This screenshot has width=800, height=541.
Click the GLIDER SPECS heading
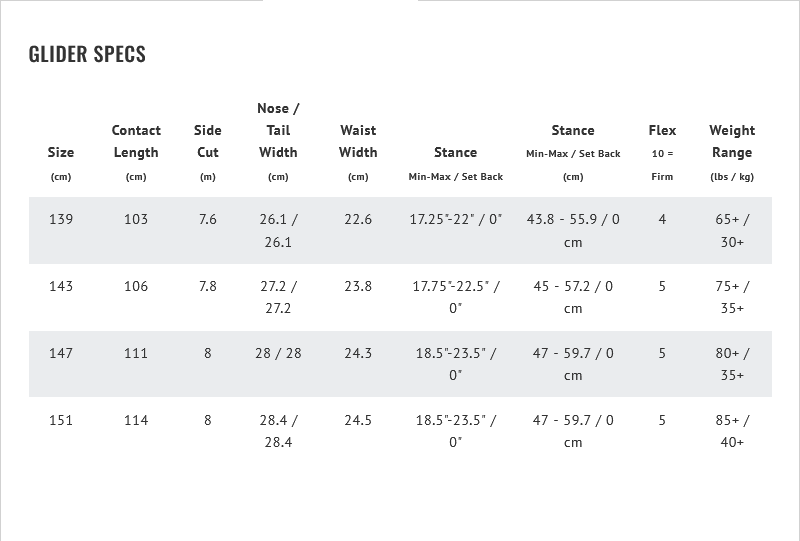coord(87,54)
